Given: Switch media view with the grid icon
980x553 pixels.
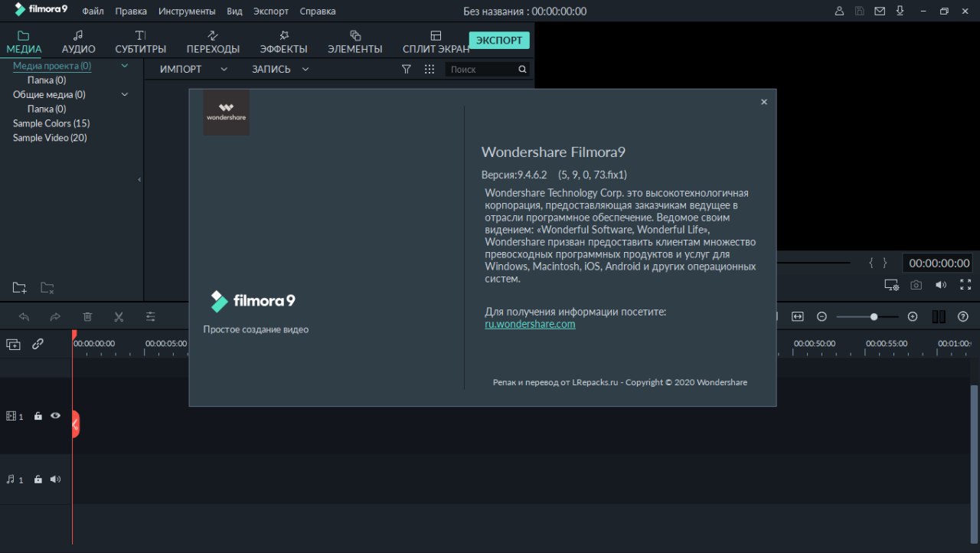Looking at the screenshot, I should pyautogui.click(x=430, y=69).
